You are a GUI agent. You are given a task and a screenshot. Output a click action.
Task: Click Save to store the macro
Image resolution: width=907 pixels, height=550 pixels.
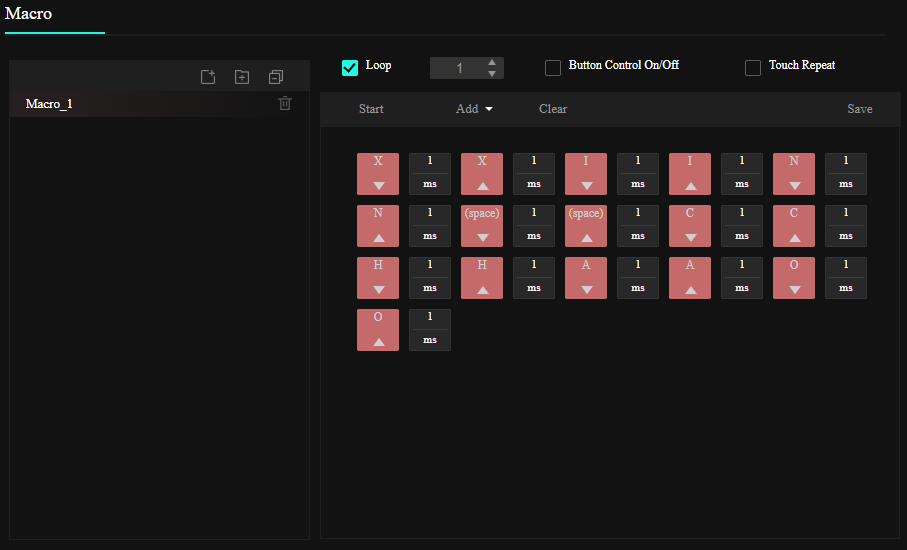[859, 109]
